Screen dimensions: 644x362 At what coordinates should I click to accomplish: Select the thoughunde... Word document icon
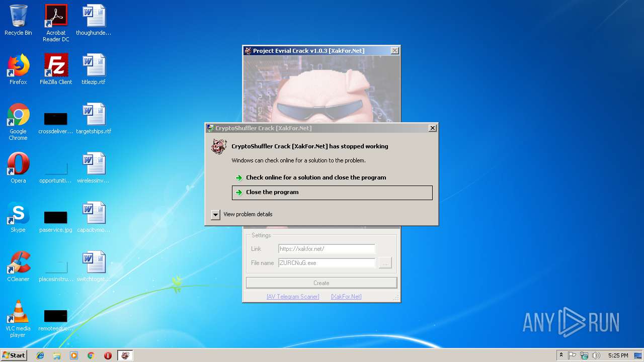[x=94, y=20]
